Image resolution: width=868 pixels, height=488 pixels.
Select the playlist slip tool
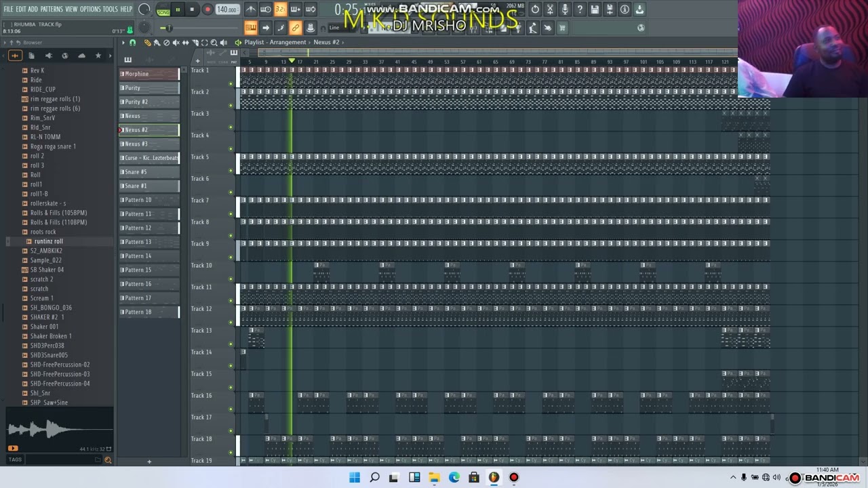click(x=185, y=43)
